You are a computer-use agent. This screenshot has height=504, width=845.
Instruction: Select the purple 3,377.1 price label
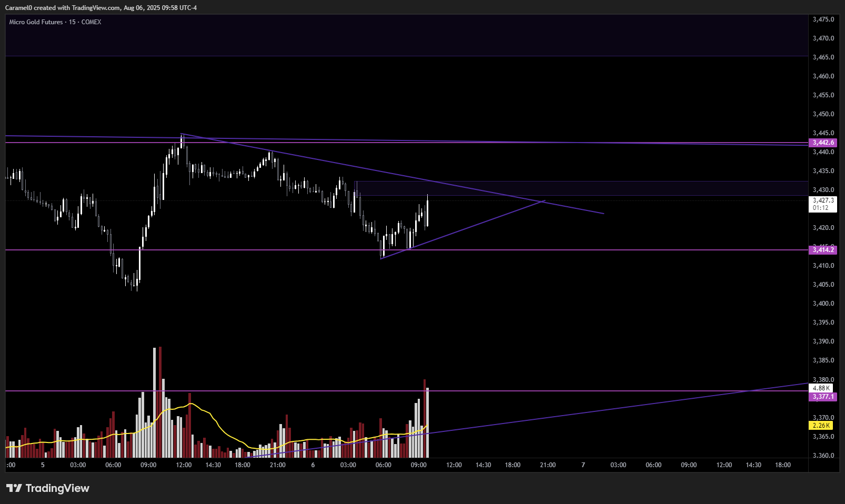pos(823,397)
